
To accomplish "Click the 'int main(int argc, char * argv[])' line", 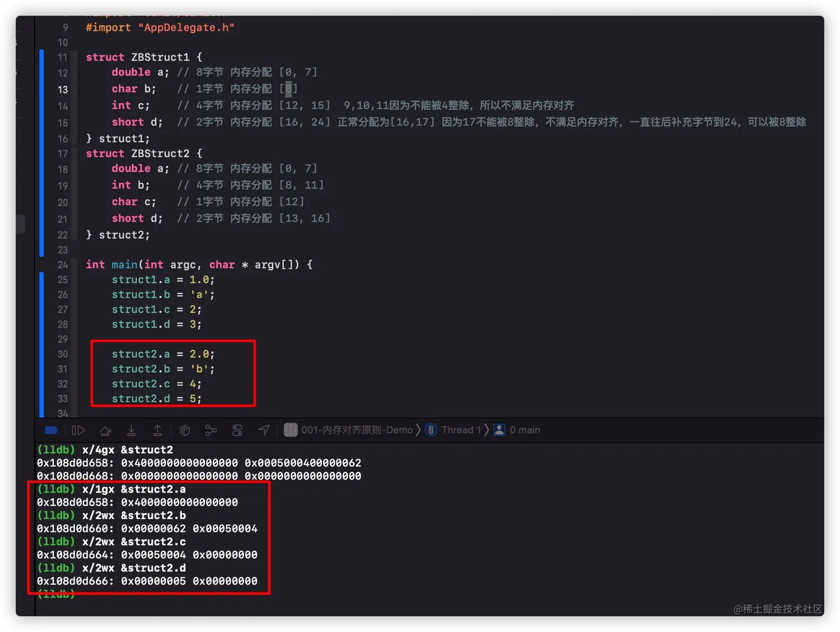I will (199, 265).
